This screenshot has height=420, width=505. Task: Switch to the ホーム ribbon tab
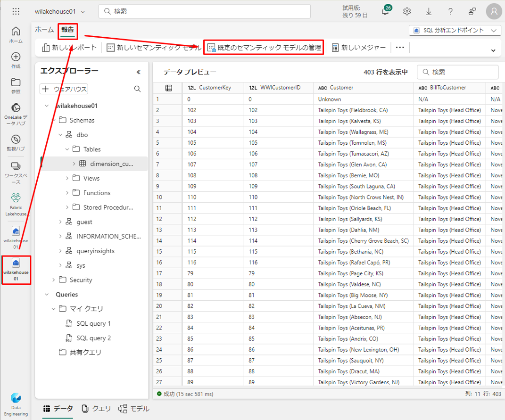[x=44, y=30]
